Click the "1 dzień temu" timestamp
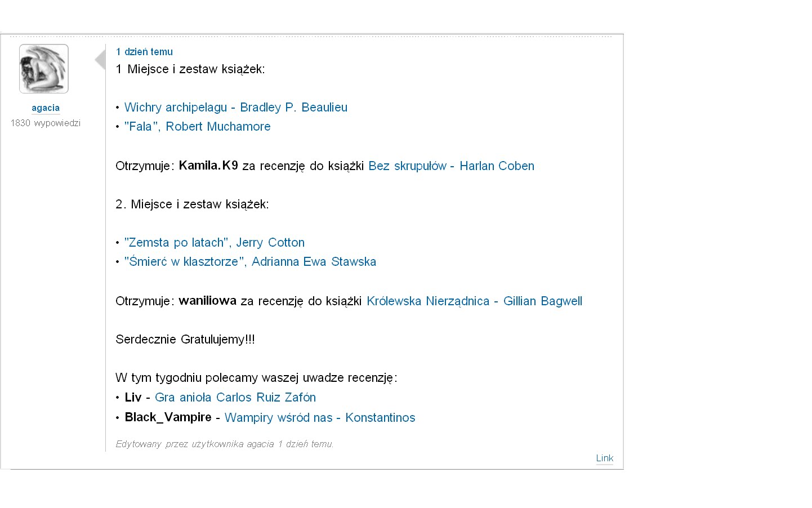Image resolution: width=812 pixels, height=508 pixels. coord(144,52)
